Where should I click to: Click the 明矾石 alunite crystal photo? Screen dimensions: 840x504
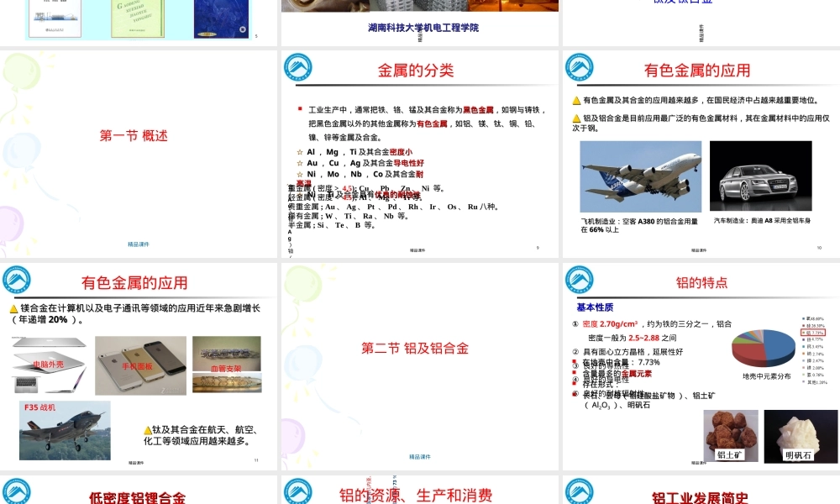pos(801,437)
